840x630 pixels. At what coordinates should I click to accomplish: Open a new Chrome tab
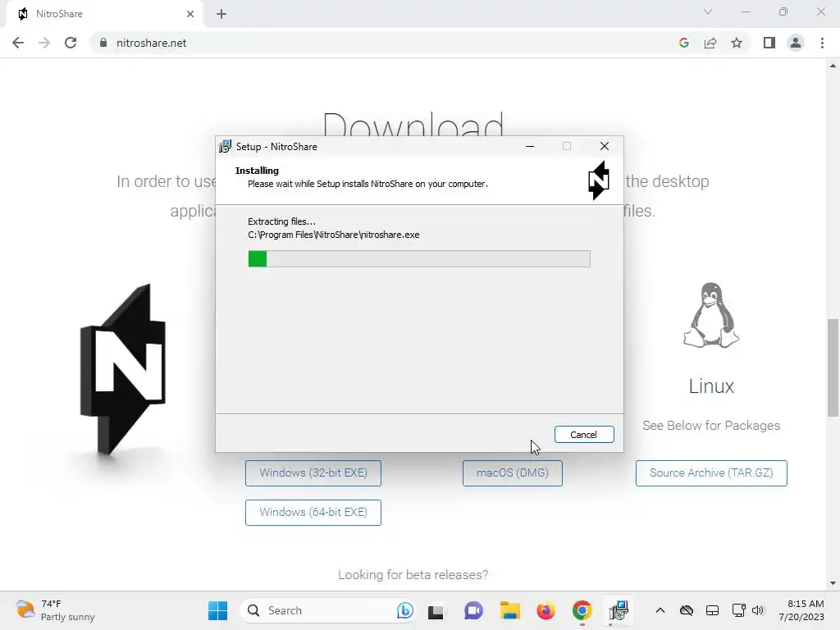221,14
